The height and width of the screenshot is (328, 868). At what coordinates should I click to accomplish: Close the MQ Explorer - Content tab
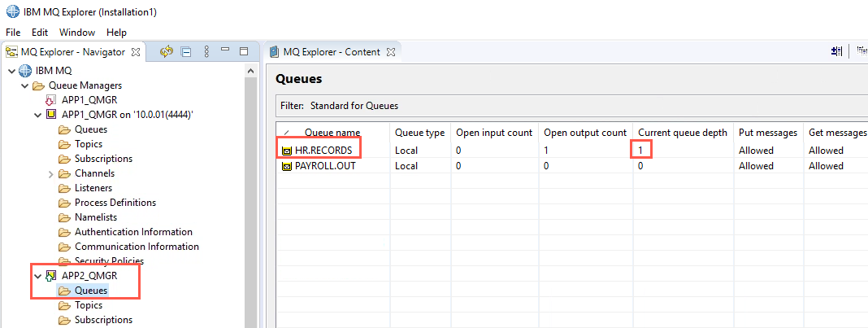click(x=390, y=52)
